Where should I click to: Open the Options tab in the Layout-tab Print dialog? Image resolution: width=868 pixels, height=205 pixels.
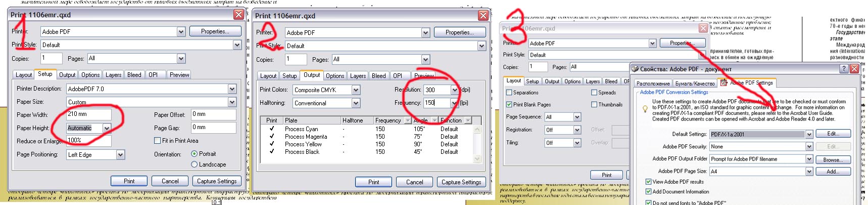click(572, 81)
